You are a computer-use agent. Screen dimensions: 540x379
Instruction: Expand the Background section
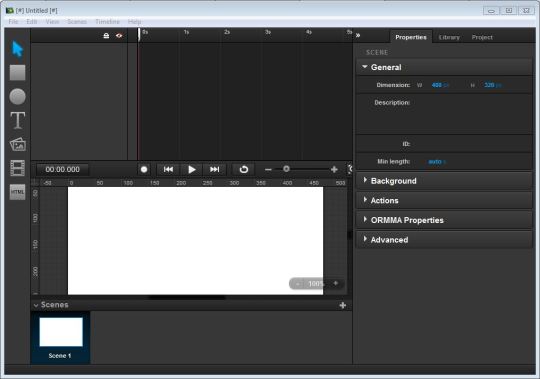[x=444, y=181]
